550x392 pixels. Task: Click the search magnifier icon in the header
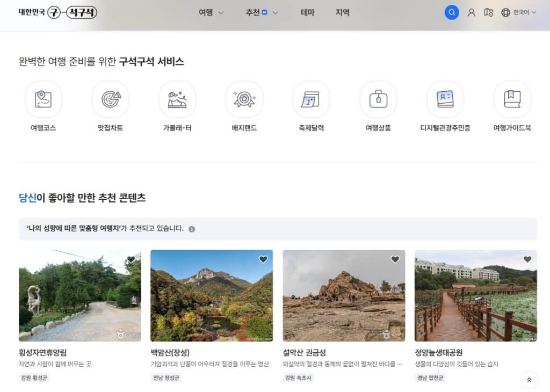[452, 12]
